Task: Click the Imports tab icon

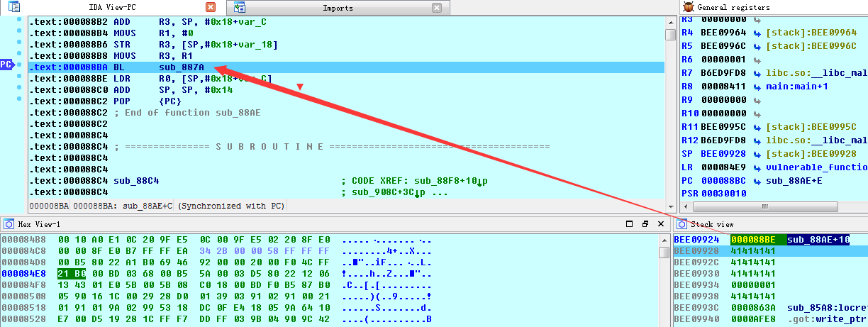Action: coord(240,8)
